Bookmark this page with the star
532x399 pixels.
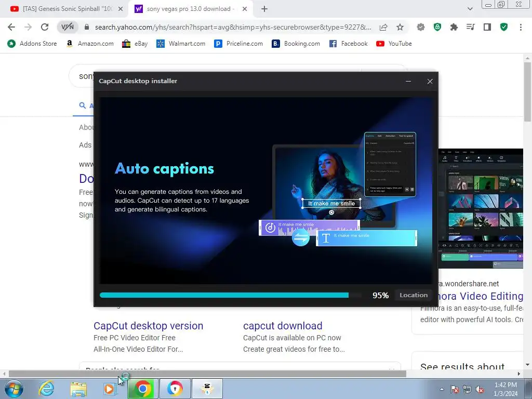(400, 27)
